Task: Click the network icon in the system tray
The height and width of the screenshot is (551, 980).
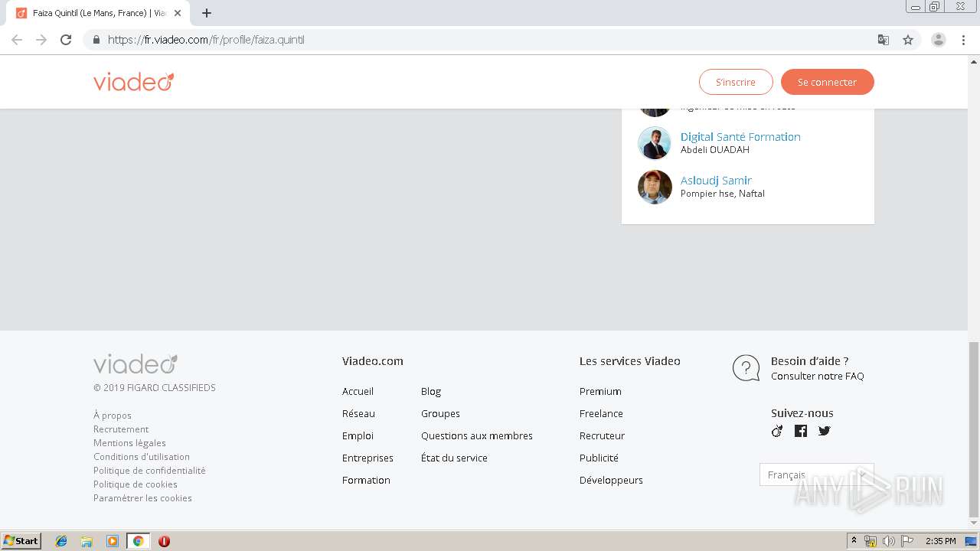Action: coord(871,541)
